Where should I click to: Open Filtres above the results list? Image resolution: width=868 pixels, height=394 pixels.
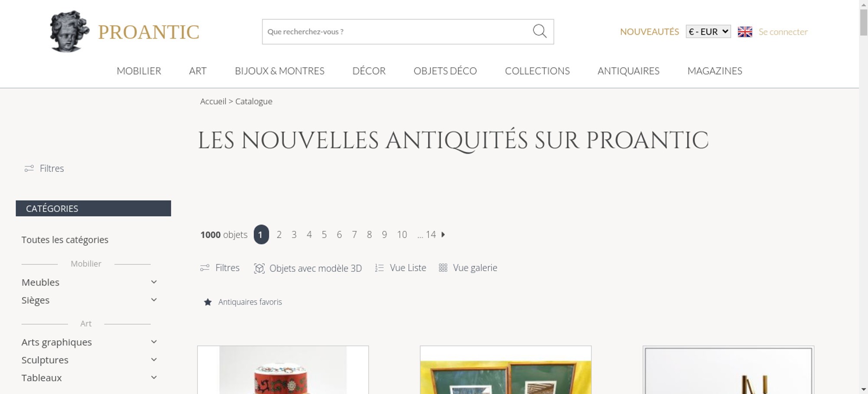220,268
